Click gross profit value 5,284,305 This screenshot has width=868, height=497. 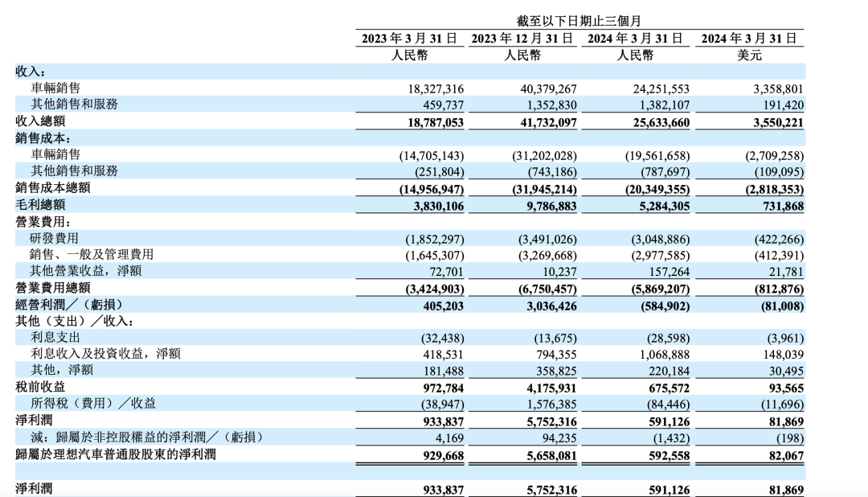pyautogui.click(x=665, y=207)
